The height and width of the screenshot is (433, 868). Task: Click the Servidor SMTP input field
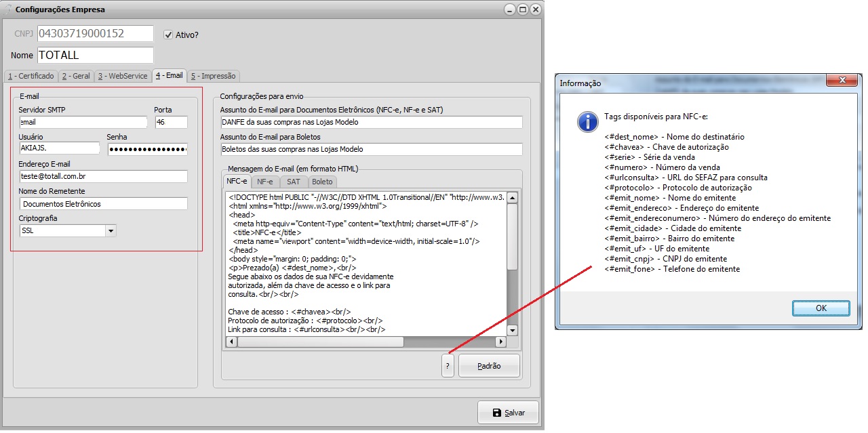[x=83, y=123]
